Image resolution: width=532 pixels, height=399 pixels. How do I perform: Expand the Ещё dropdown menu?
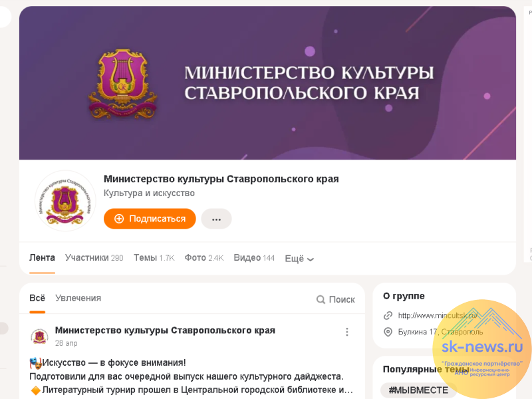point(299,259)
